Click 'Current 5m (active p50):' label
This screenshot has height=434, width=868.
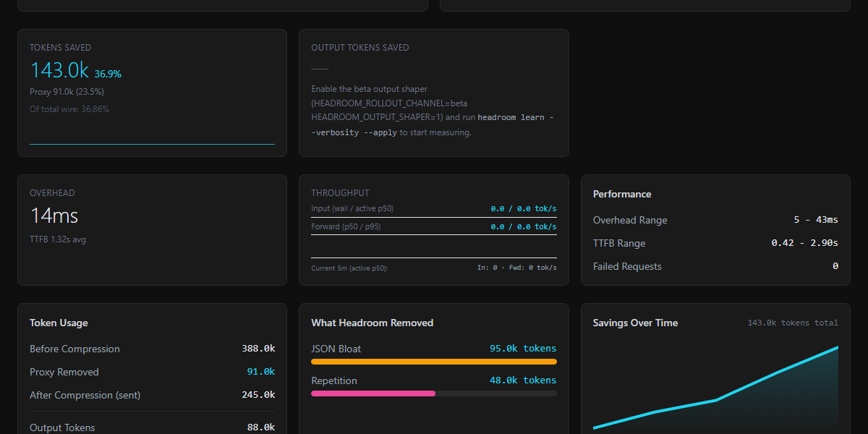pos(349,268)
